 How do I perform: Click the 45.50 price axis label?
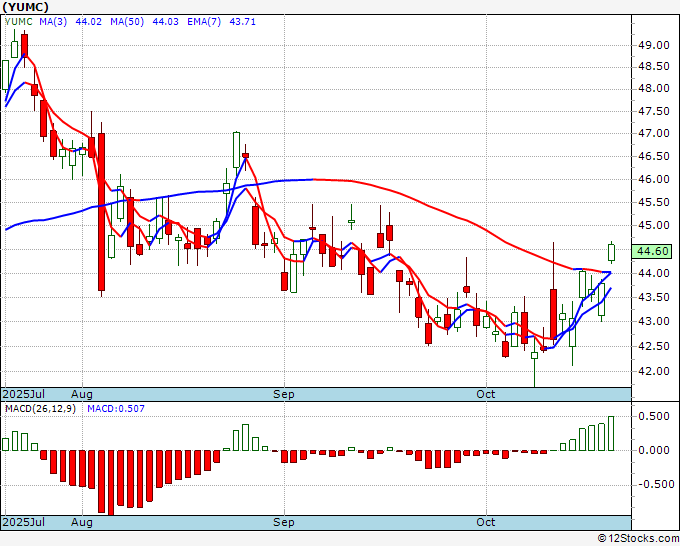tap(653, 203)
